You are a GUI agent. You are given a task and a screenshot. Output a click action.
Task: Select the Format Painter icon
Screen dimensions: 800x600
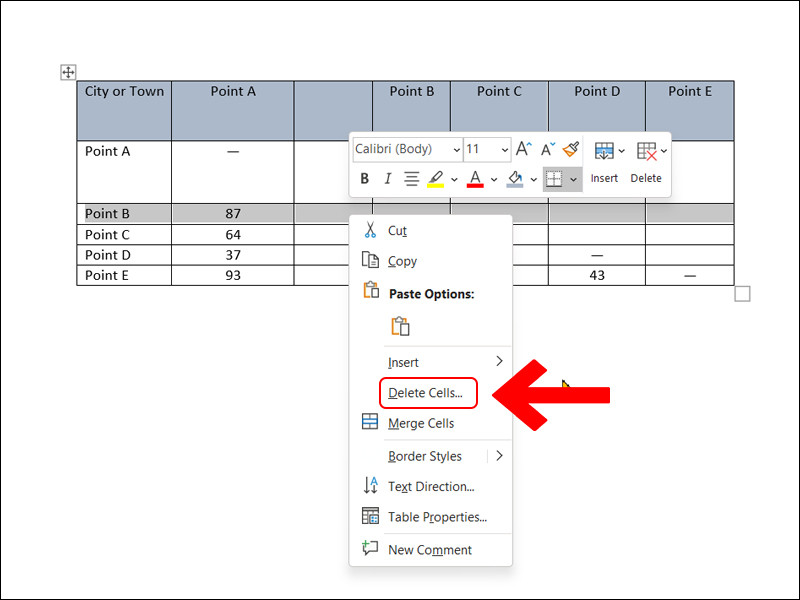point(569,149)
